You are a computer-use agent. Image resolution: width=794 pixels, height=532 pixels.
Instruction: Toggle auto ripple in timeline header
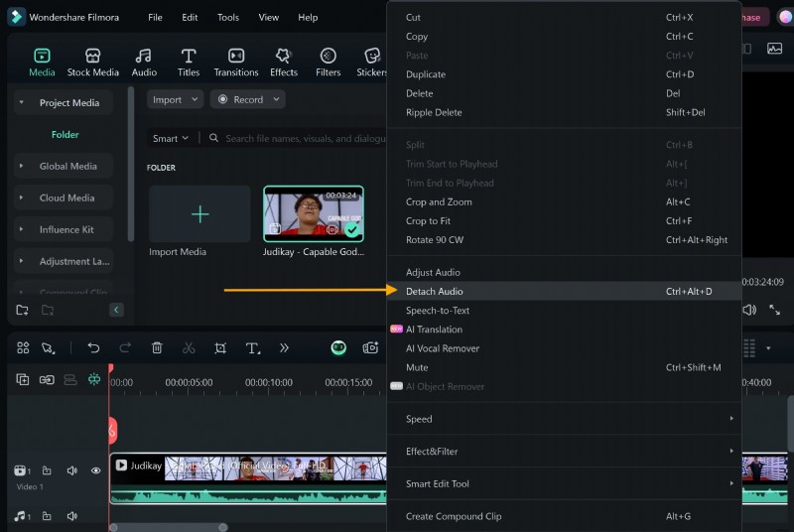70,379
